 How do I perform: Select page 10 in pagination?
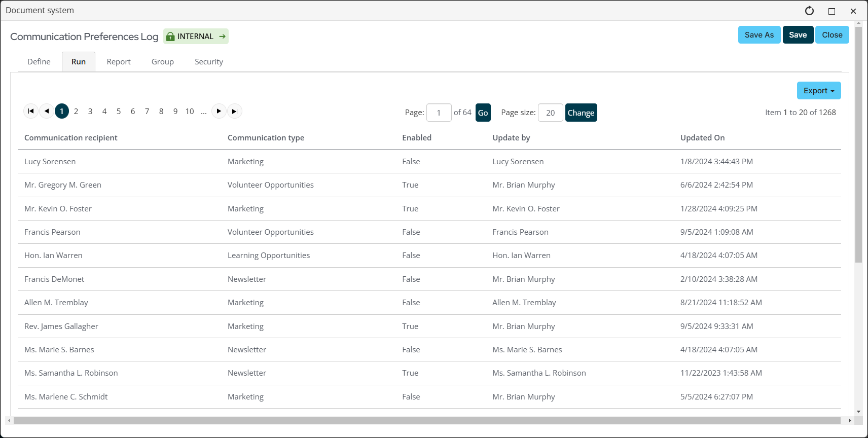coord(190,111)
